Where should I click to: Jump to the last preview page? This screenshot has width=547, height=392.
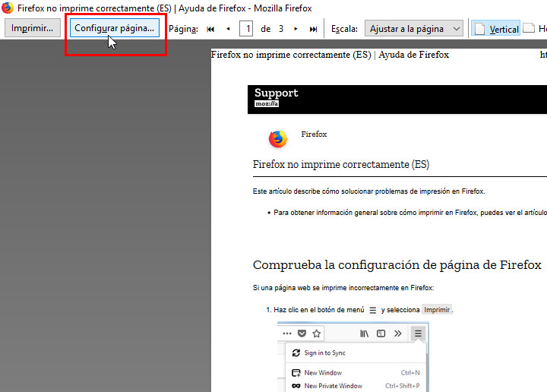tap(313, 29)
